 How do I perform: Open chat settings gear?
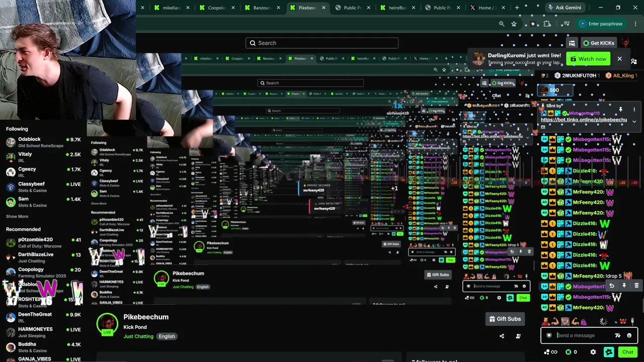pyautogui.click(x=593, y=352)
